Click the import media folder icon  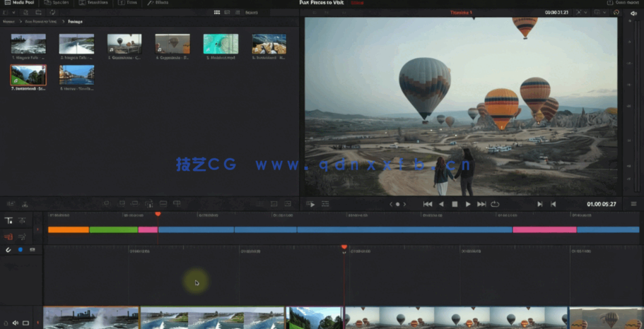[x=38, y=13]
